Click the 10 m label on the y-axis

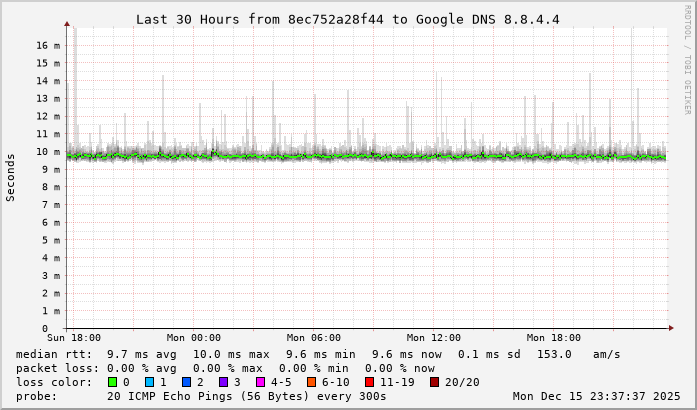click(x=47, y=152)
